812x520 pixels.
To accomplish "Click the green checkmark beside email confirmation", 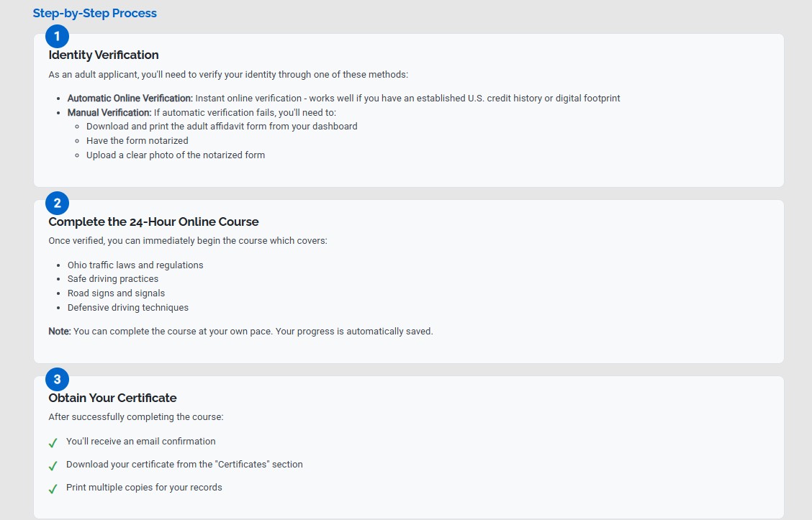I will coord(53,443).
